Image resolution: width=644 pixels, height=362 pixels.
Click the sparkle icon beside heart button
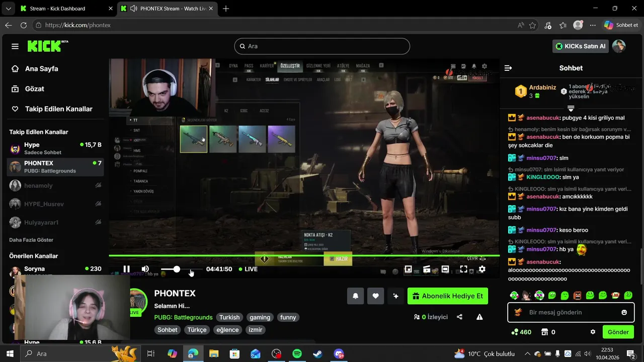[395, 296]
